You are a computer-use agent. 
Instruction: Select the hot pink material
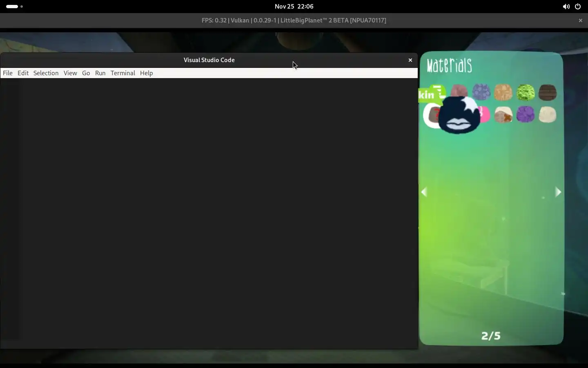485,114
